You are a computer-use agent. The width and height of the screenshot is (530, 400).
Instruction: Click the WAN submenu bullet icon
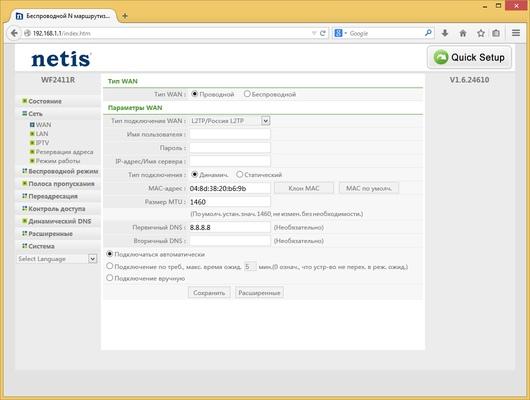click(x=32, y=125)
